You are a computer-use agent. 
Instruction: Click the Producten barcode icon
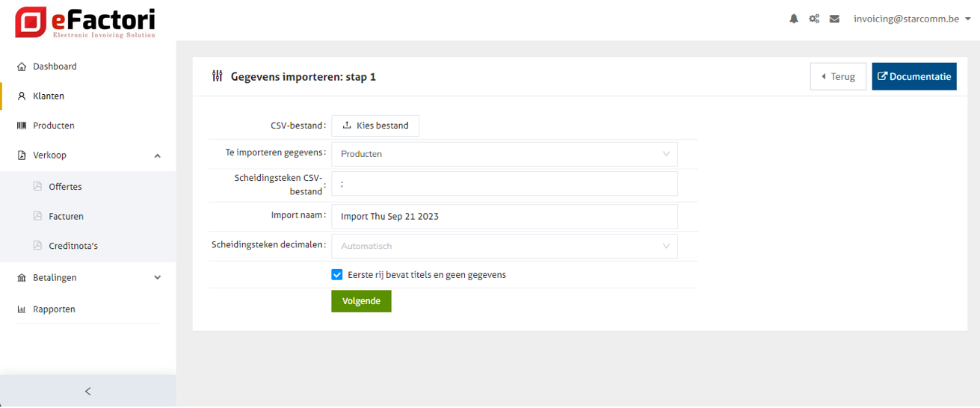pyautogui.click(x=22, y=126)
